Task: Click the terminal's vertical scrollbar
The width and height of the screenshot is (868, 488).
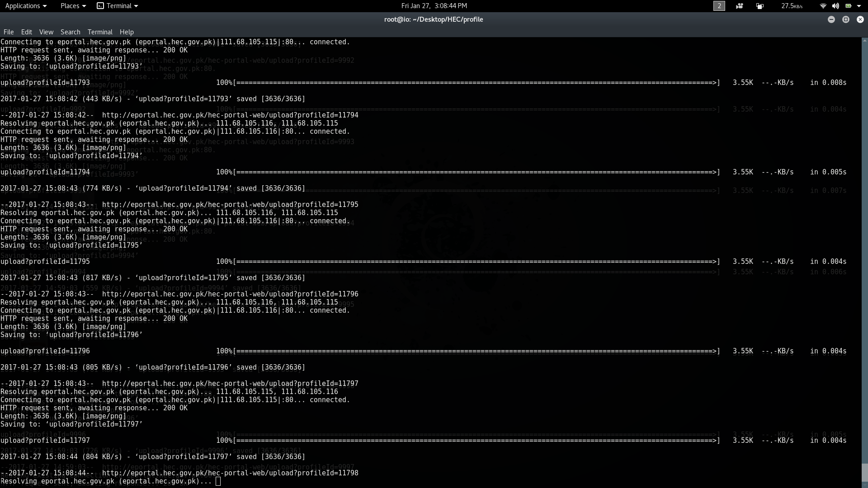Action: 864,262
